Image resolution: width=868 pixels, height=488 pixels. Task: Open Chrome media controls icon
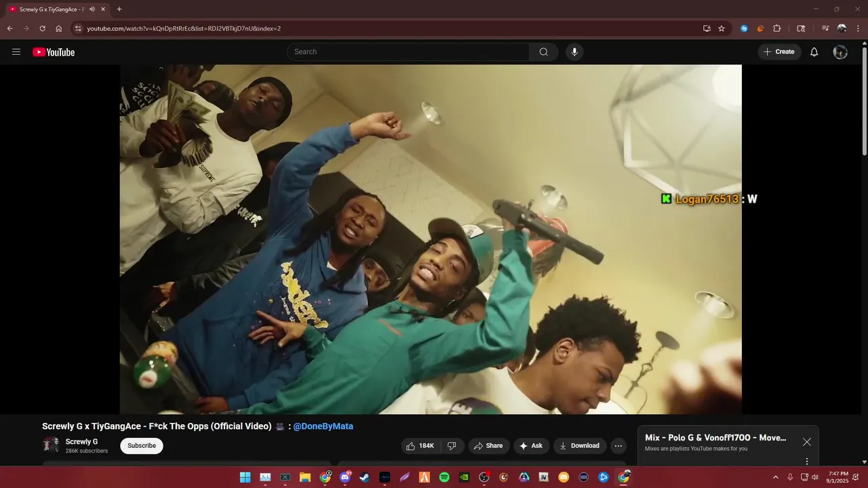tap(825, 28)
